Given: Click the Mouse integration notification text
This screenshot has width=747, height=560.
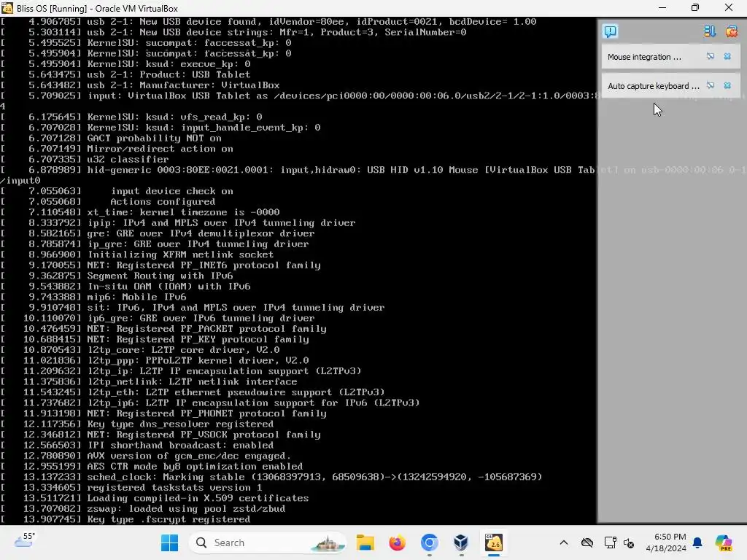Looking at the screenshot, I should point(644,57).
